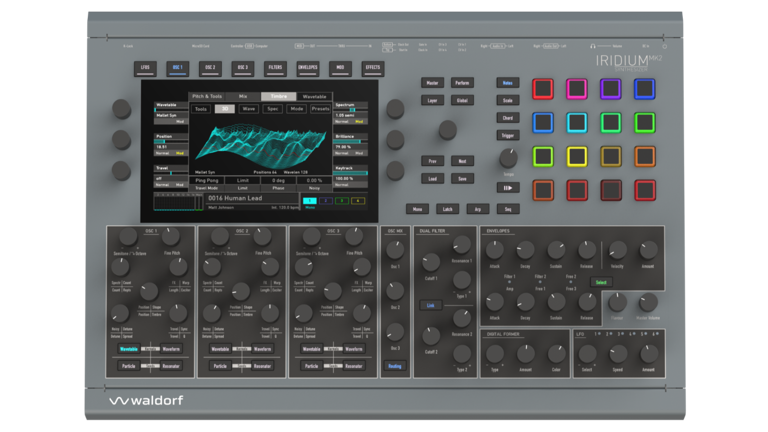Tap the dark blue pad in top row

tap(644, 89)
